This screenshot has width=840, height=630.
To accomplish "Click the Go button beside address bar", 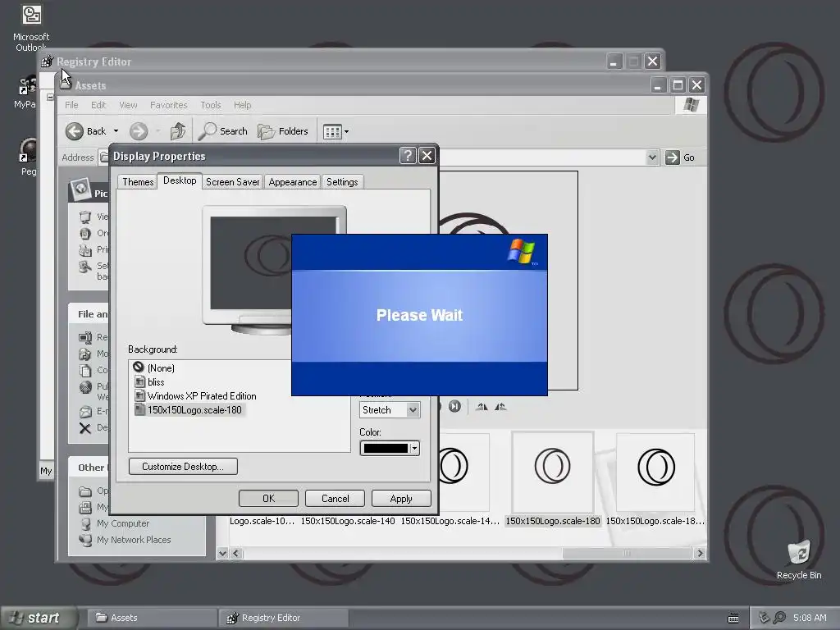I will pyautogui.click(x=680, y=157).
